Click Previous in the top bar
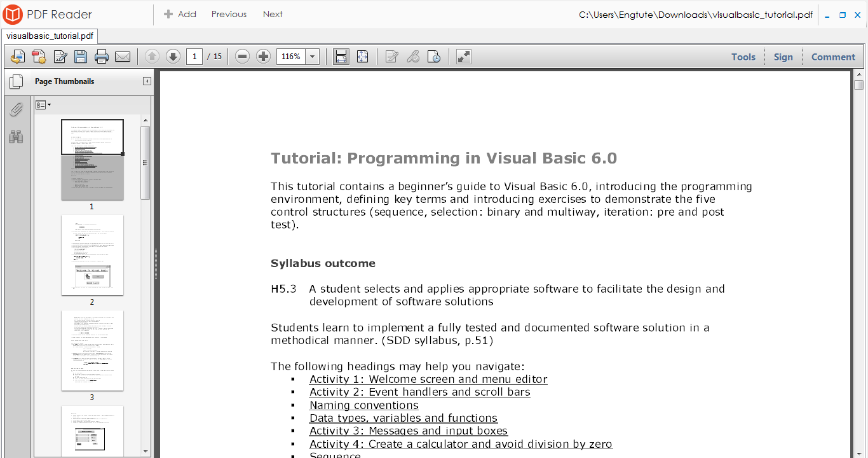The image size is (868, 458). pyautogui.click(x=229, y=14)
